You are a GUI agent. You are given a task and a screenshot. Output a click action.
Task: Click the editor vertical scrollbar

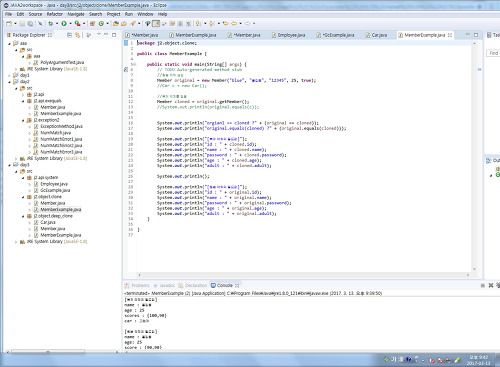click(475, 156)
